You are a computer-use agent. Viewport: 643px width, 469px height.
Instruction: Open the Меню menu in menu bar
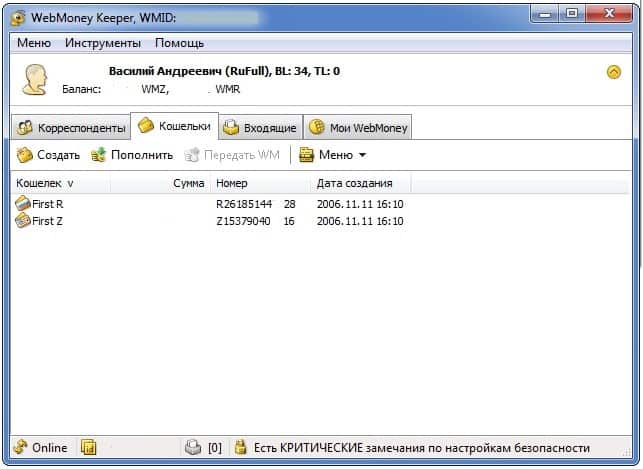point(34,43)
